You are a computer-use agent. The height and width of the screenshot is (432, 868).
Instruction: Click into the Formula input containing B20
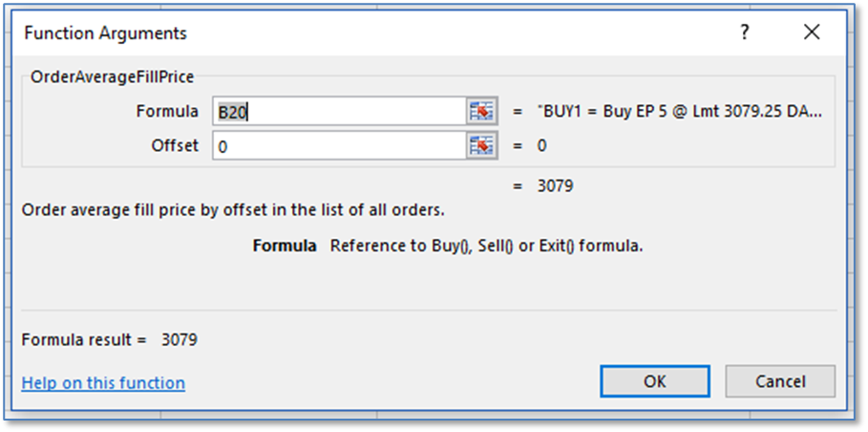click(339, 111)
